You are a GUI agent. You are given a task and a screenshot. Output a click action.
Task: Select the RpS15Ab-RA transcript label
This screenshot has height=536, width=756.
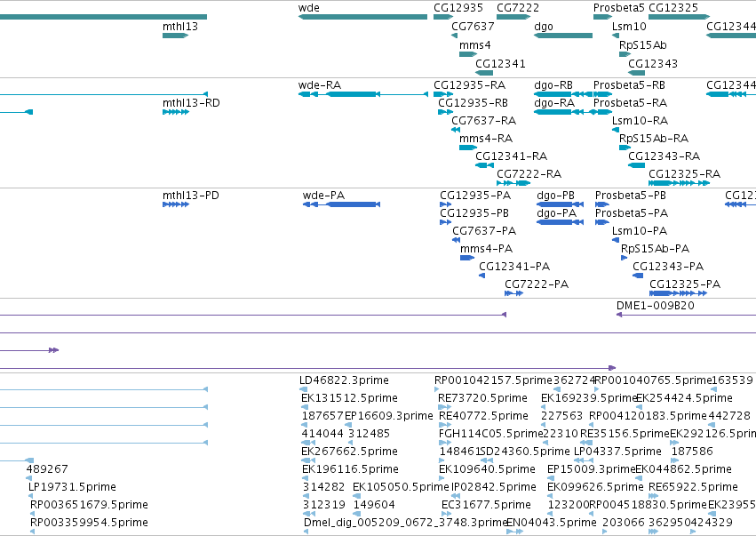pos(654,139)
